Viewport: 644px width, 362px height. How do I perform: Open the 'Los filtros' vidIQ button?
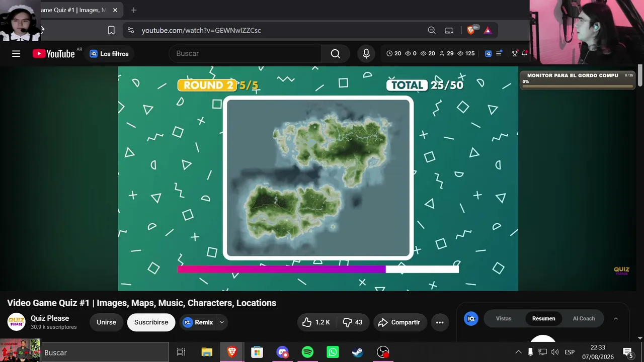[x=109, y=54]
